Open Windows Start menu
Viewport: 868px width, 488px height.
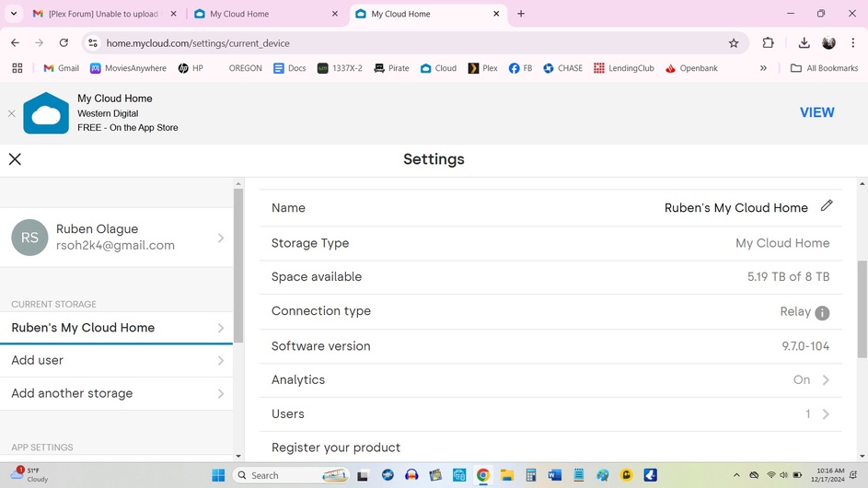pyautogui.click(x=219, y=475)
